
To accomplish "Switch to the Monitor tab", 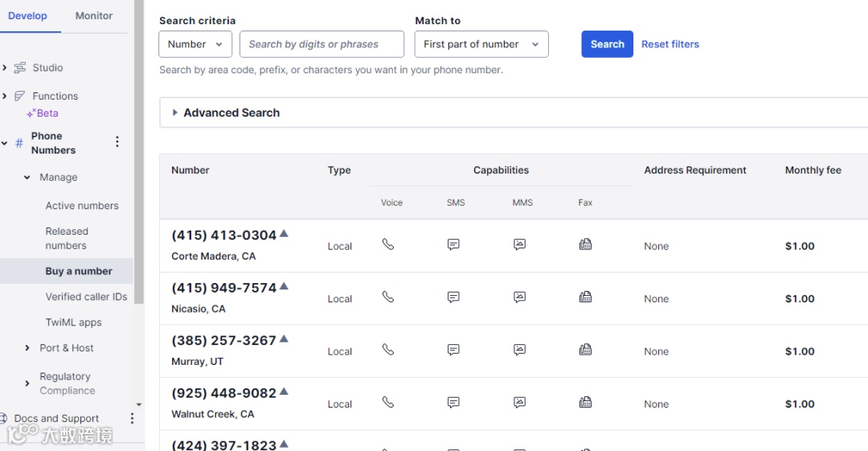I will click(94, 16).
